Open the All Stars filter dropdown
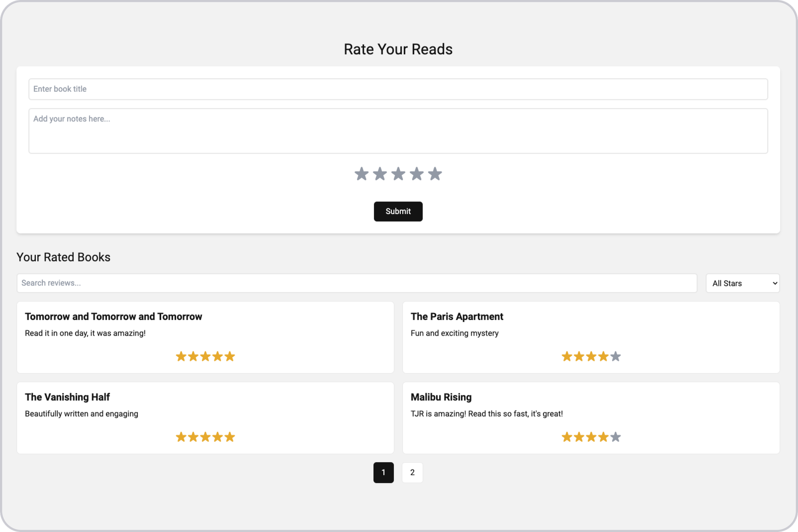The width and height of the screenshot is (798, 532). pyautogui.click(x=743, y=283)
